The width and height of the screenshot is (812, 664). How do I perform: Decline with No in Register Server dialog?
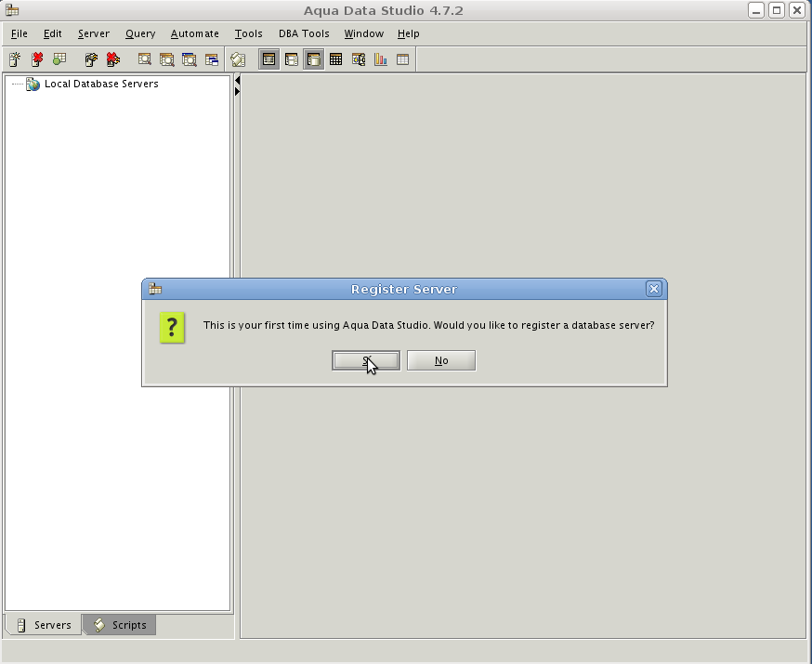coord(441,360)
